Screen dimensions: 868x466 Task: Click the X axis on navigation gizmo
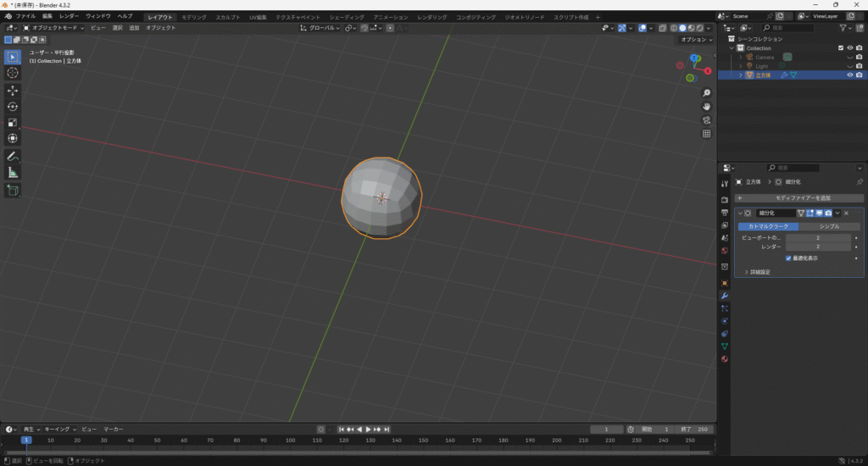point(708,71)
